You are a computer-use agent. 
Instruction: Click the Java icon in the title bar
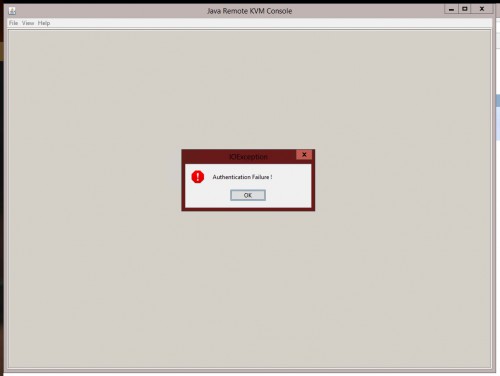(x=12, y=11)
